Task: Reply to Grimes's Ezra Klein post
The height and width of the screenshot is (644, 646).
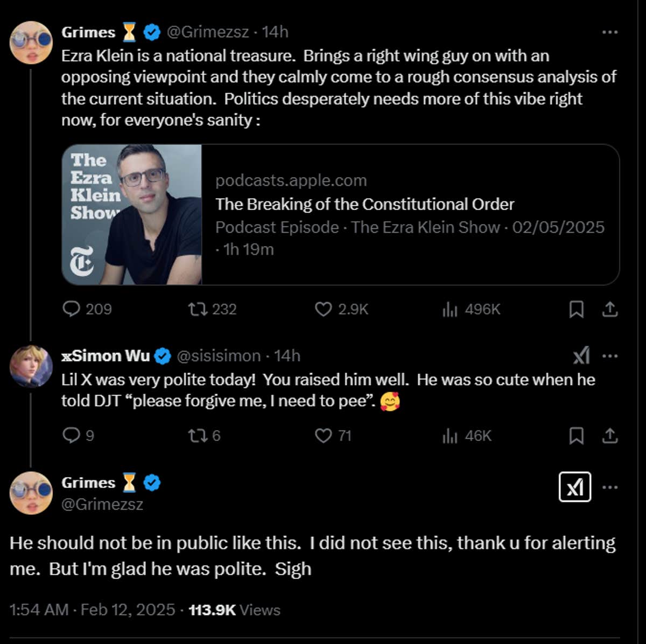Action: point(72,309)
